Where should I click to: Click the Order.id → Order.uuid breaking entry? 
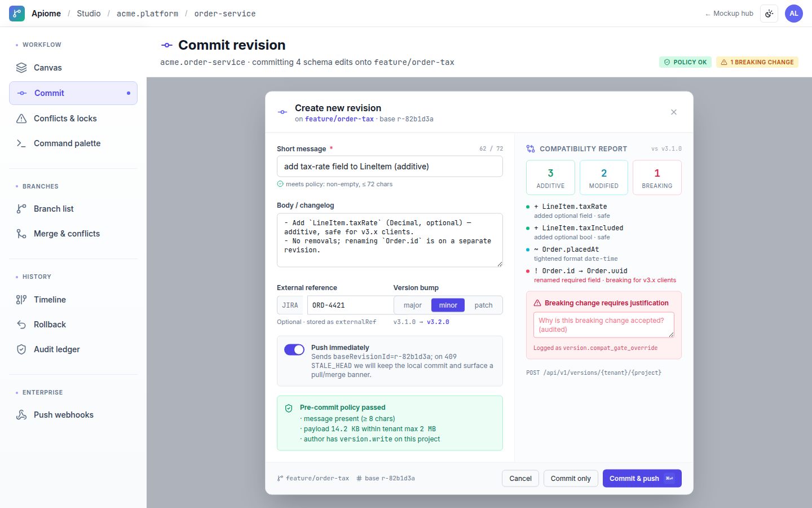coord(603,275)
